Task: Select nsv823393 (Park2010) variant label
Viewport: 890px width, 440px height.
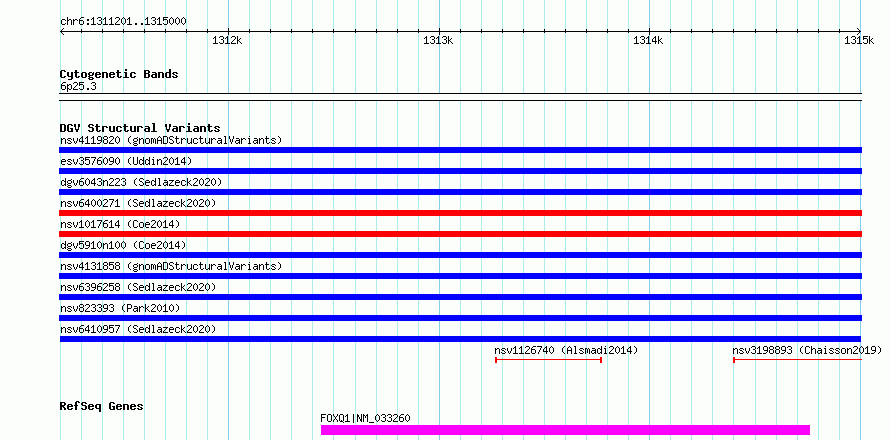Action: (x=120, y=308)
